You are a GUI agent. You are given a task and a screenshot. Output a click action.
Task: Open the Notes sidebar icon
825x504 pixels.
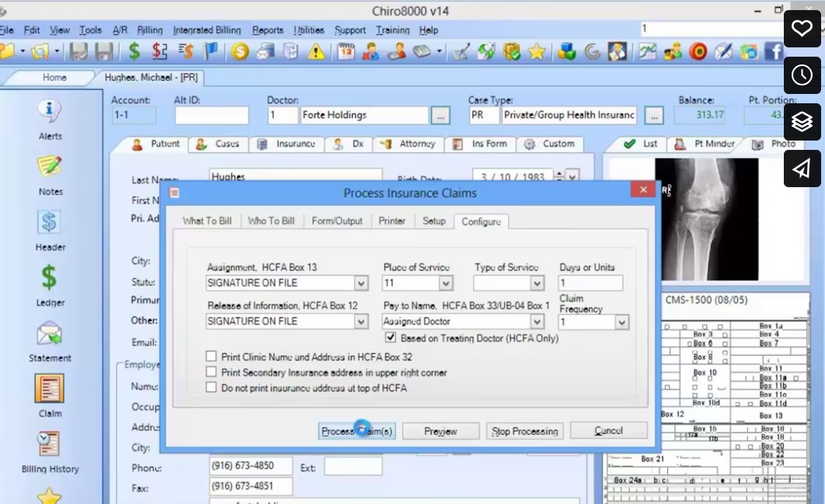tap(50, 176)
